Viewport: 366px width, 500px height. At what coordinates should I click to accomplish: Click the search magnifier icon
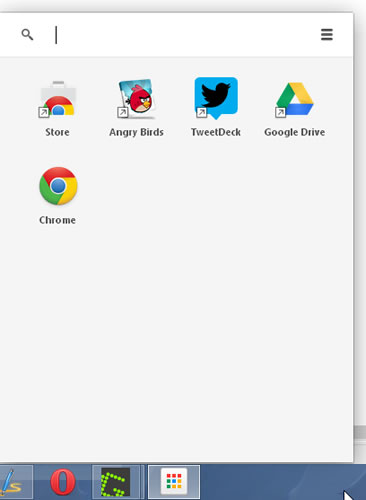point(27,34)
